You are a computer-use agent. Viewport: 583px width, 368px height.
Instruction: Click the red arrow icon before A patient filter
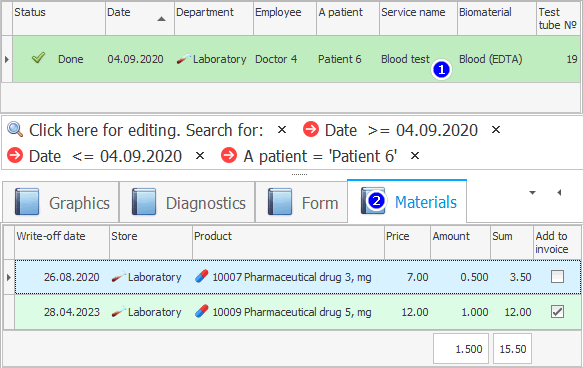tap(229, 155)
